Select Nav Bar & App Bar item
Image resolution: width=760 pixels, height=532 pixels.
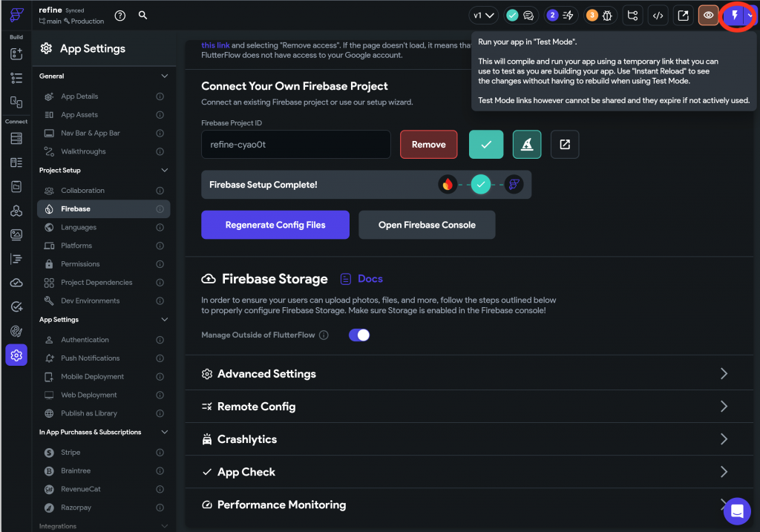pyautogui.click(x=104, y=134)
